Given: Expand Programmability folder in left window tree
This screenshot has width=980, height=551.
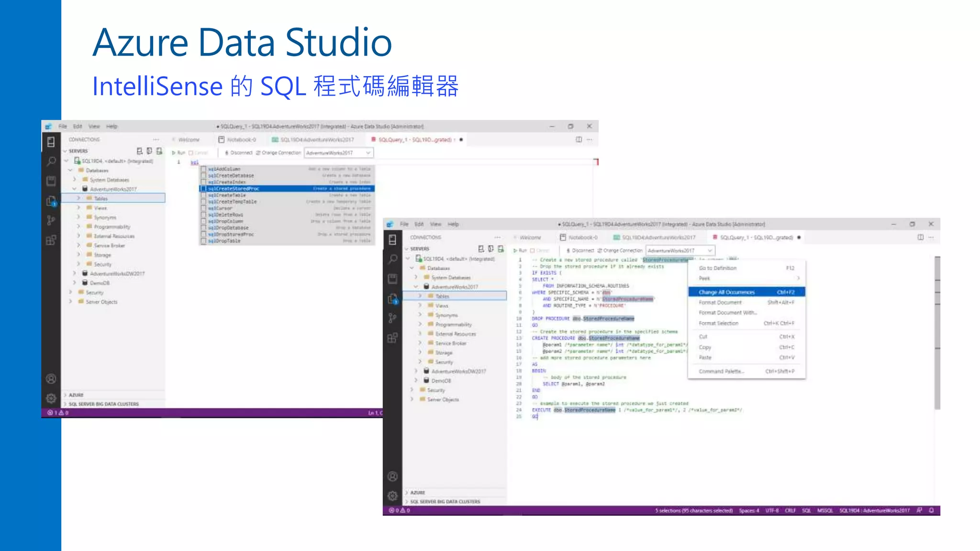Looking at the screenshot, I should (x=78, y=227).
